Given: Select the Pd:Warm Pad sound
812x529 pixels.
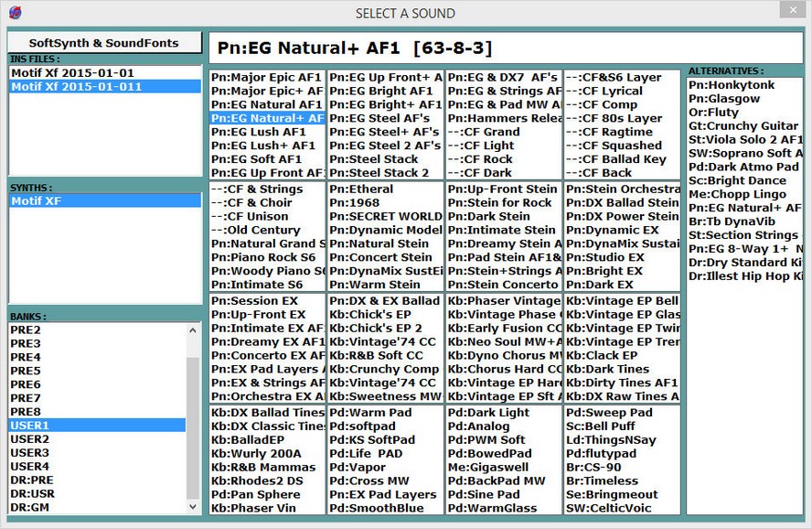Looking at the screenshot, I should [370, 413].
